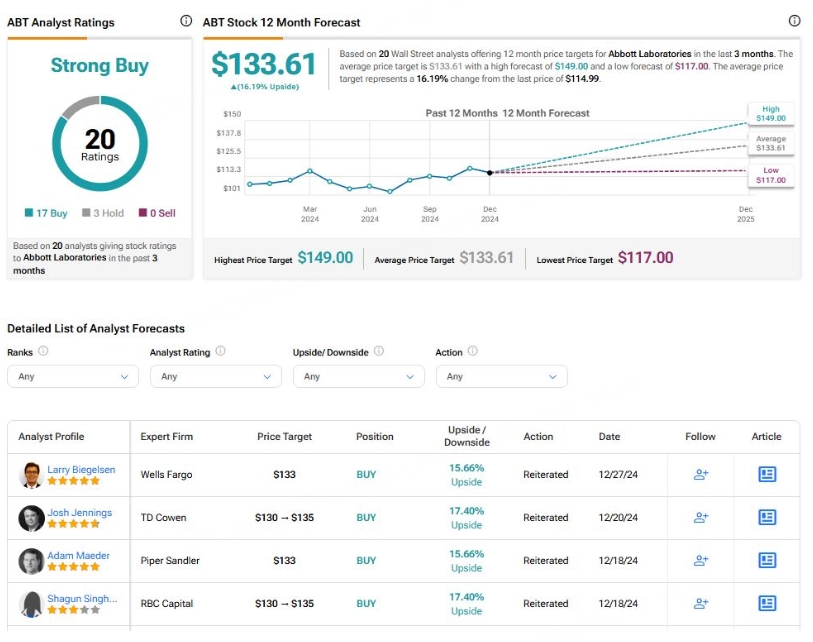Click BUY position in Wells Fargo row
813x642 pixels.
[x=366, y=474]
